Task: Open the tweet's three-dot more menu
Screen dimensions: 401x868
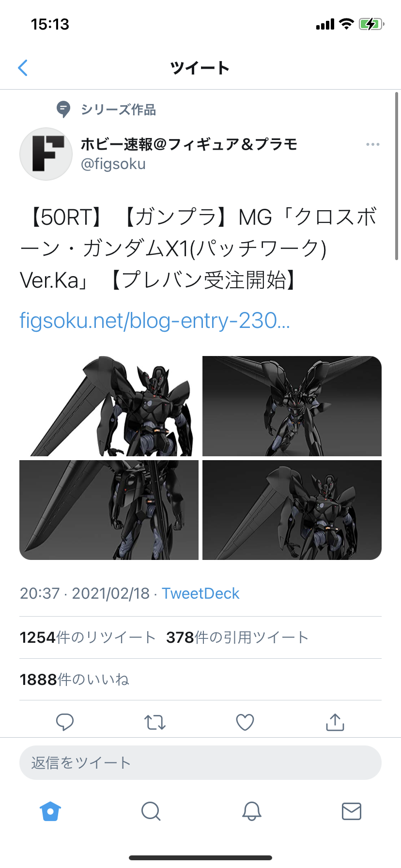Action: point(372,144)
